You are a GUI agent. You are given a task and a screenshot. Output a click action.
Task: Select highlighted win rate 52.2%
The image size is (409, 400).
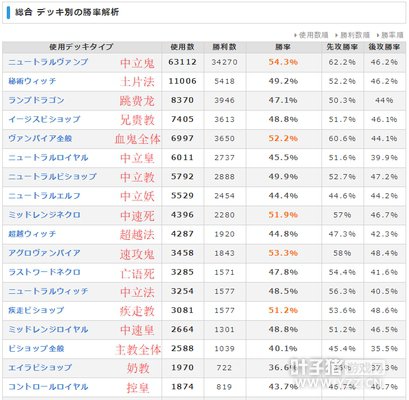pos(283,138)
